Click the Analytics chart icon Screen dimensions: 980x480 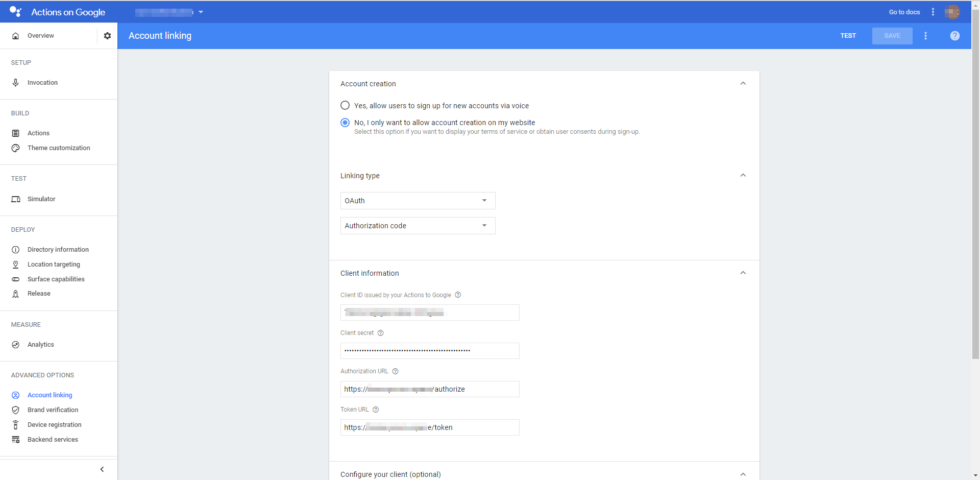click(16, 345)
